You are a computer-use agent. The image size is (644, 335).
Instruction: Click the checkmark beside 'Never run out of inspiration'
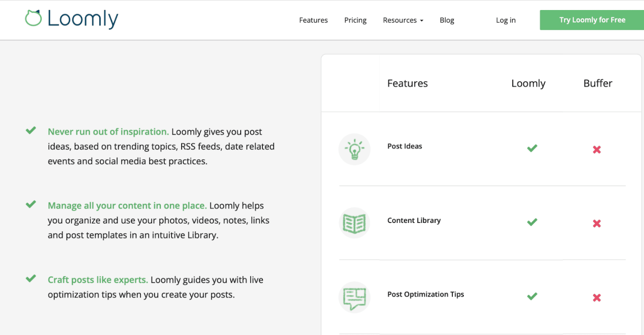pyautogui.click(x=31, y=130)
